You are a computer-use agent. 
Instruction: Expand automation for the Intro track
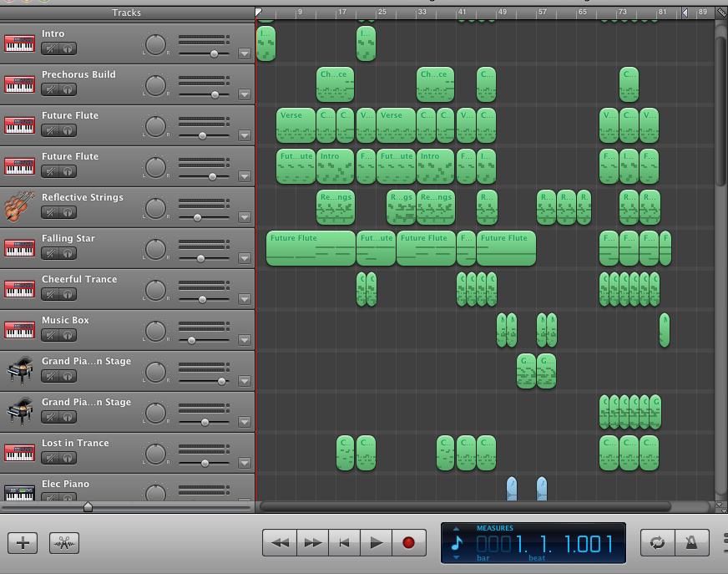pos(245,53)
